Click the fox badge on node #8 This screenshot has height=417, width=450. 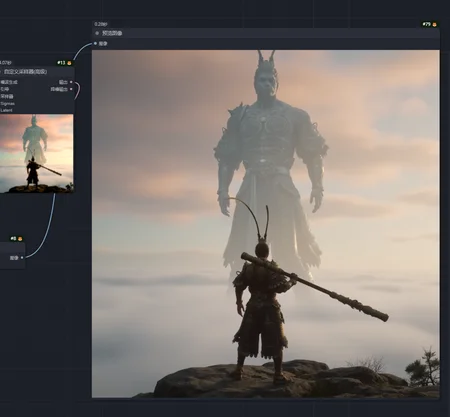coord(20,239)
